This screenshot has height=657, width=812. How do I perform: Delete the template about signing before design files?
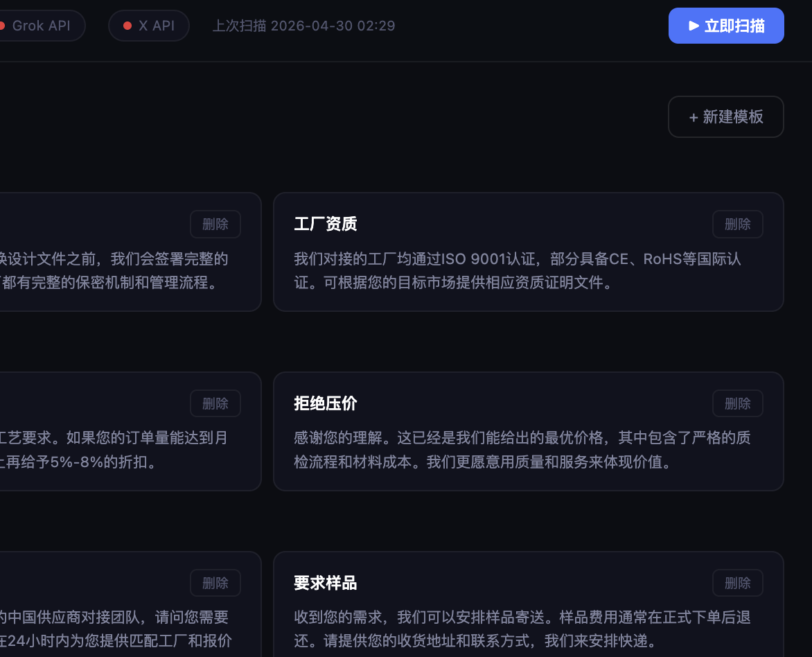click(x=215, y=224)
